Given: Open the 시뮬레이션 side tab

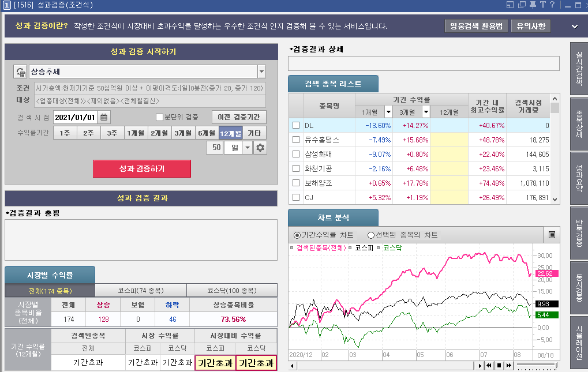Looking at the screenshot, I should (579, 343).
